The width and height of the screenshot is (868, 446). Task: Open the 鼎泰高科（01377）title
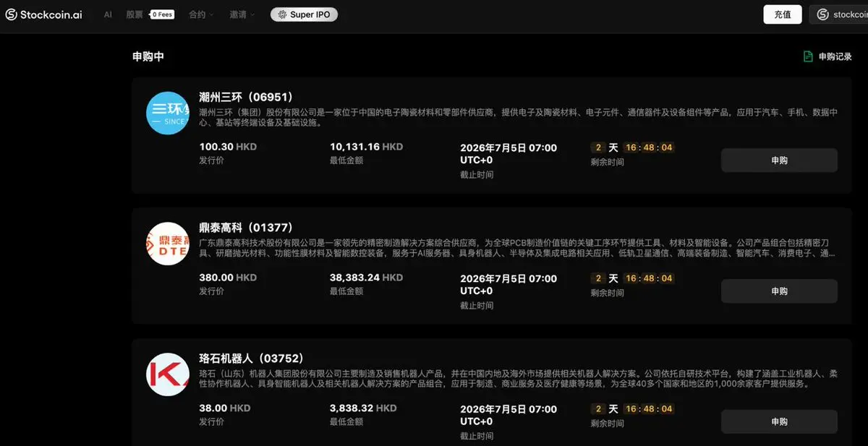coord(246,228)
